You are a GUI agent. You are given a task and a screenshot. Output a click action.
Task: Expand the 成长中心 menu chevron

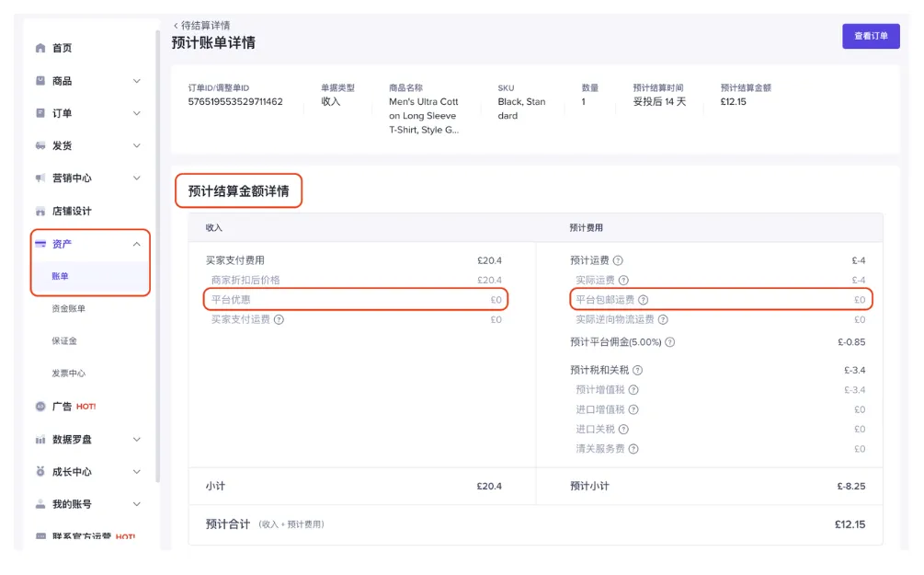tap(137, 471)
